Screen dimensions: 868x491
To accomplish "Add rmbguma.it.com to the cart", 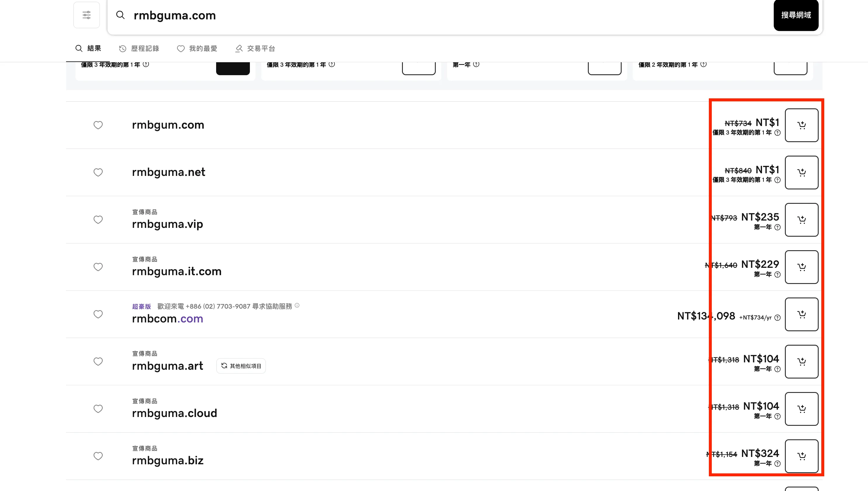I will (801, 267).
